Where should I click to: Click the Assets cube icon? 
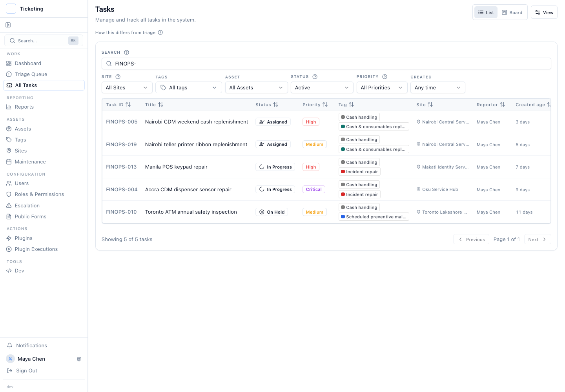(x=9, y=129)
